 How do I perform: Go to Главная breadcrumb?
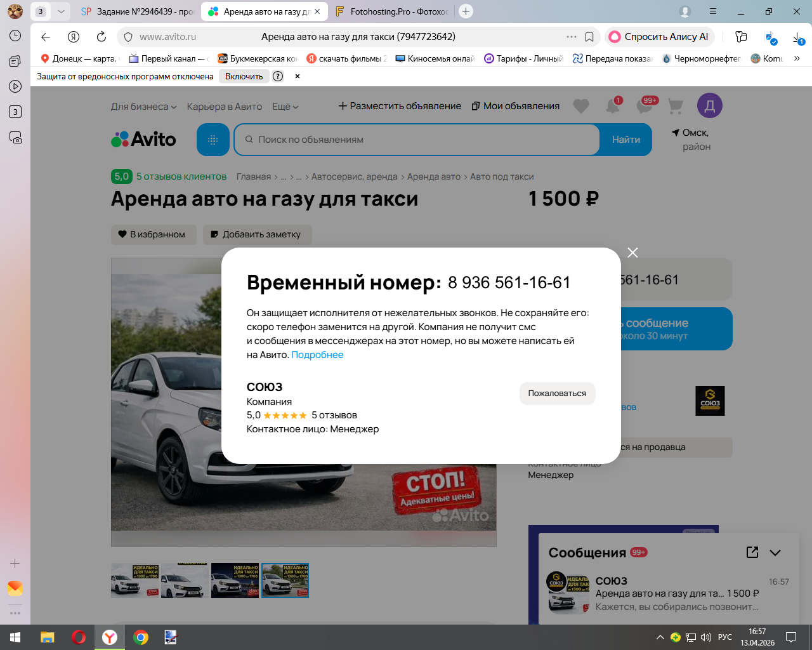pyautogui.click(x=254, y=176)
